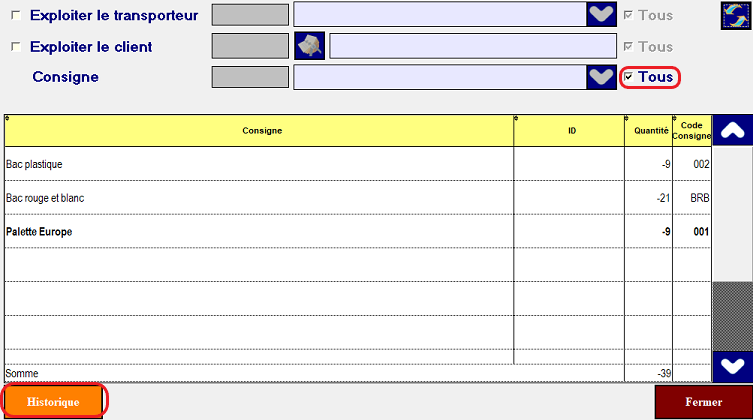Image resolution: width=753 pixels, height=420 pixels.
Task: Click the grey Consigne code field
Action: pyautogui.click(x=251, y=77)
